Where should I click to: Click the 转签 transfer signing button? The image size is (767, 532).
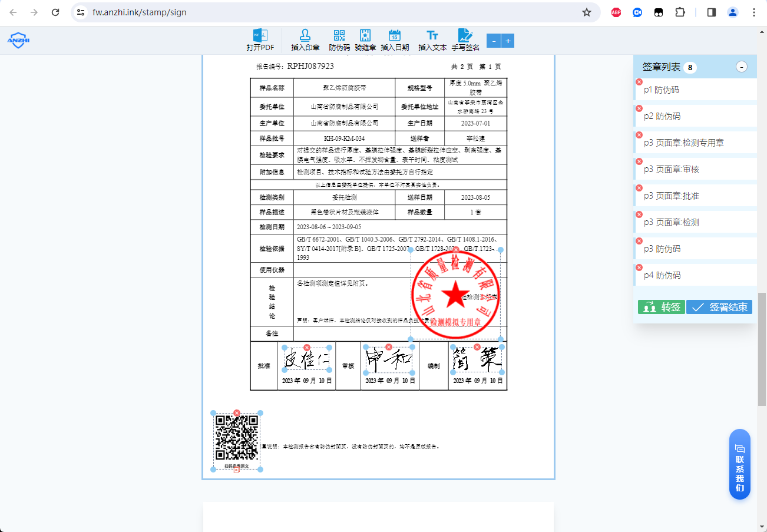(661, 307)
